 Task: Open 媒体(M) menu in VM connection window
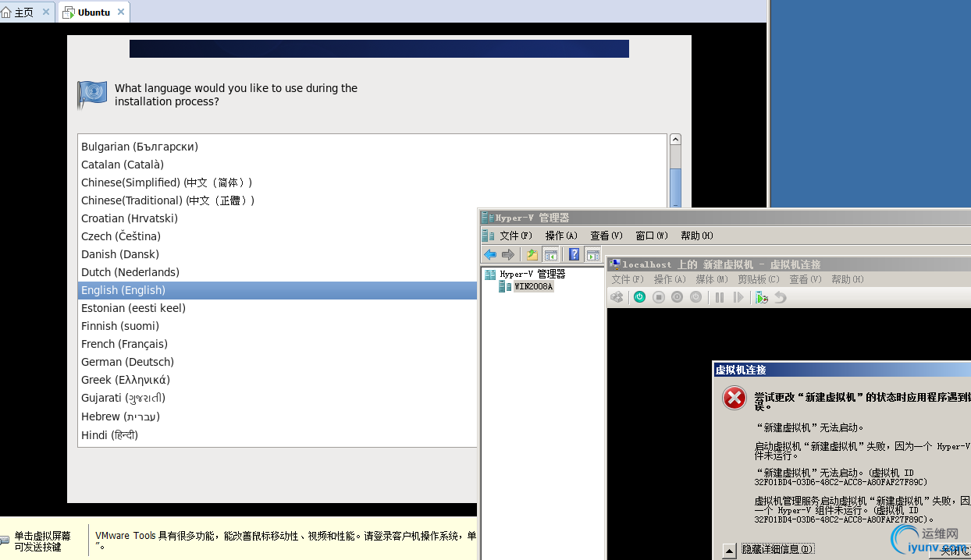click(712, 279)
